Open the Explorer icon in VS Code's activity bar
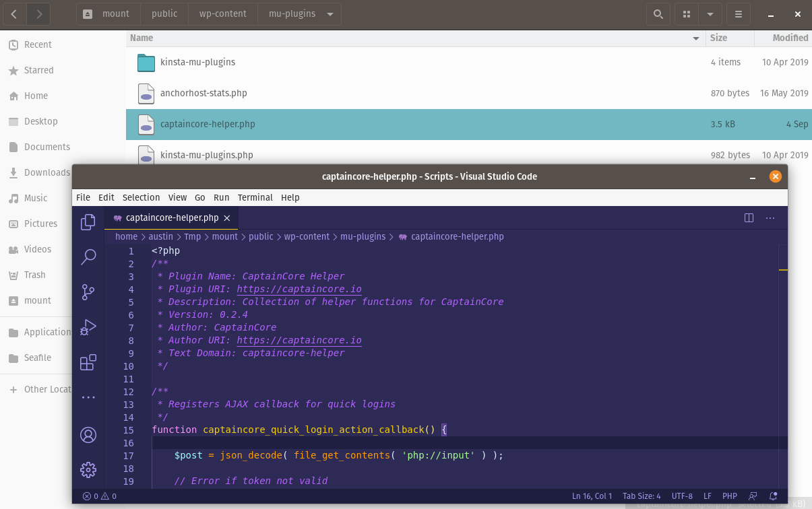Viewport: 812px width, 509px height. click(x=88, y=222)
